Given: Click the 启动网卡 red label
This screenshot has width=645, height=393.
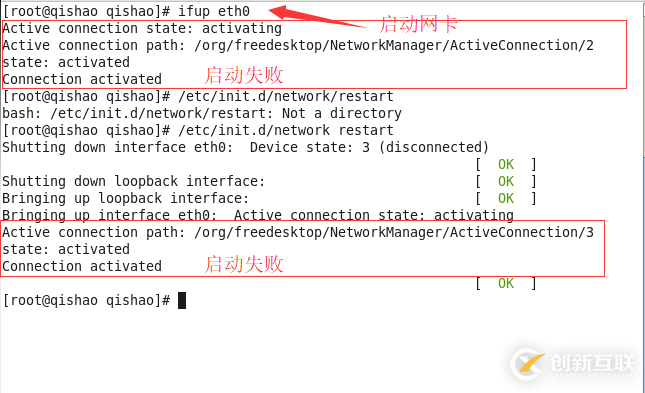Looking at the screenshot, I should click(x=418, y=24).
